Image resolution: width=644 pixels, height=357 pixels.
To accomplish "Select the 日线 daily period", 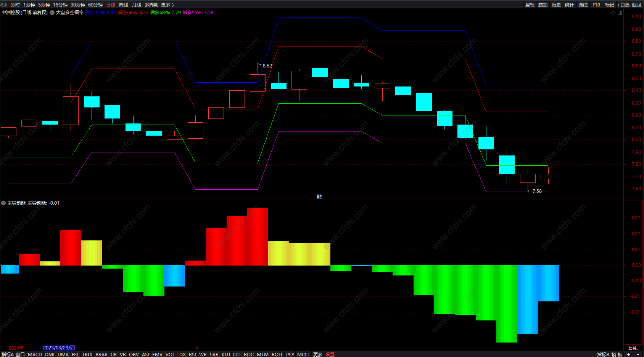I will pos(111,5).
